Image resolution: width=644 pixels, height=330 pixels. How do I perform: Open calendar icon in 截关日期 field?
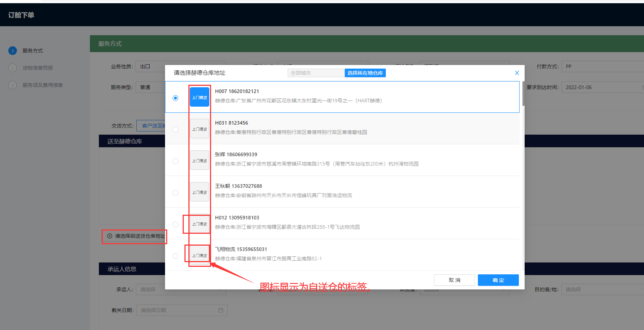coord(221,310)
